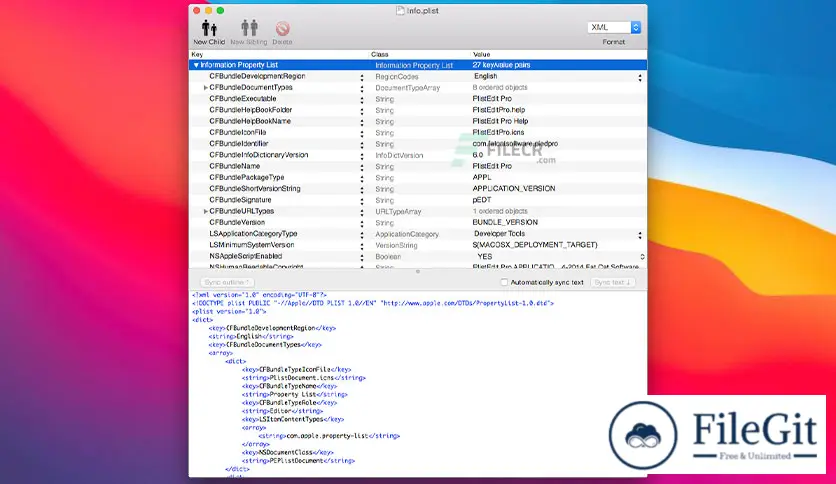This screenshot has height=484, width=836.
Task: Click the Class column header
Action: coord(420,54)
